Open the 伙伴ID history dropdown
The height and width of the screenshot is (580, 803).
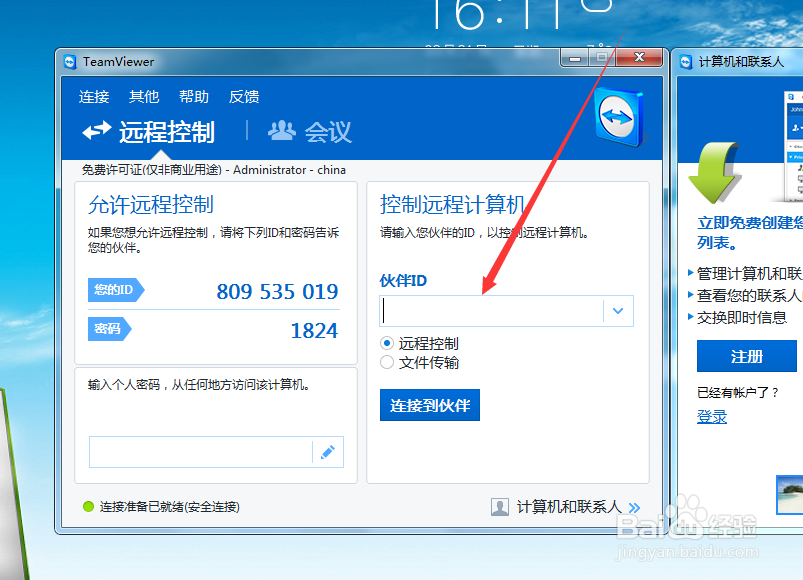tap(619, 311)
